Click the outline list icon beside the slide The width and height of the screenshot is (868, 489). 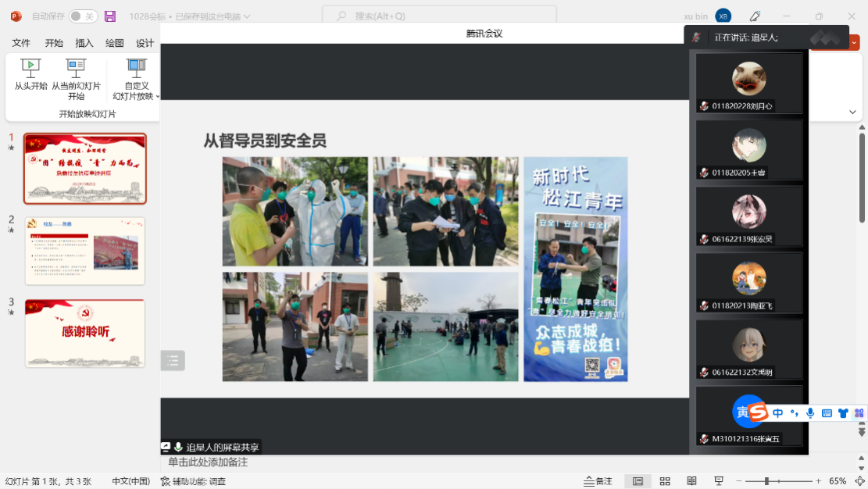[x=173, y=360]
